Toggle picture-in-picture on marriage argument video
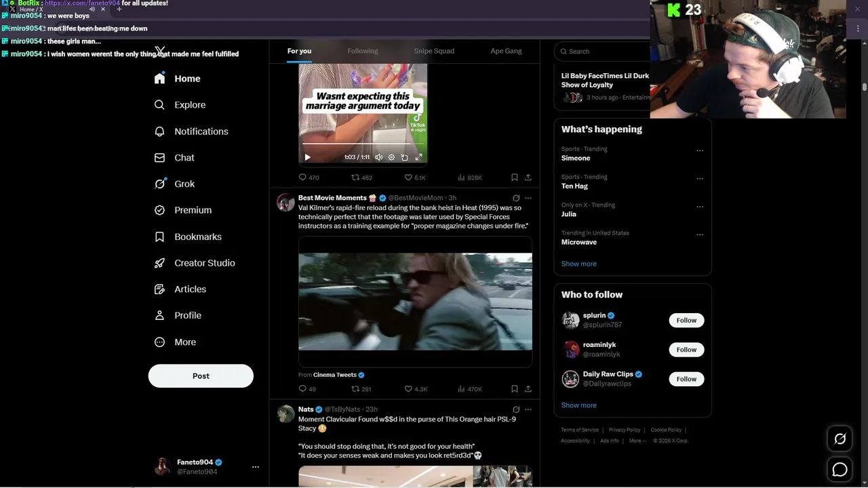The width and height of the screenshot is (868, 488). pyautogui.click(x=404, y=157)
